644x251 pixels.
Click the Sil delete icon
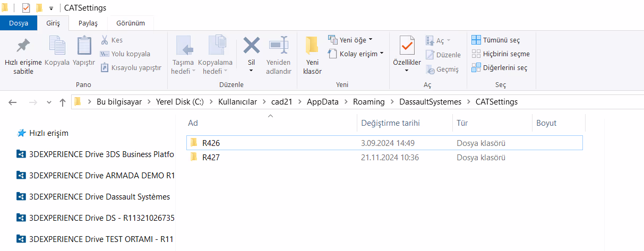251,46
